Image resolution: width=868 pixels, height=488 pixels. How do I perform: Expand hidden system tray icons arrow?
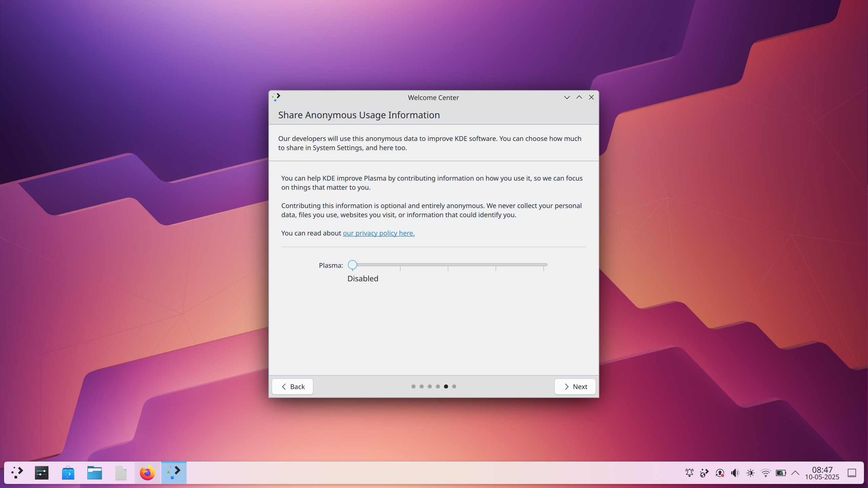coord(795,473)
